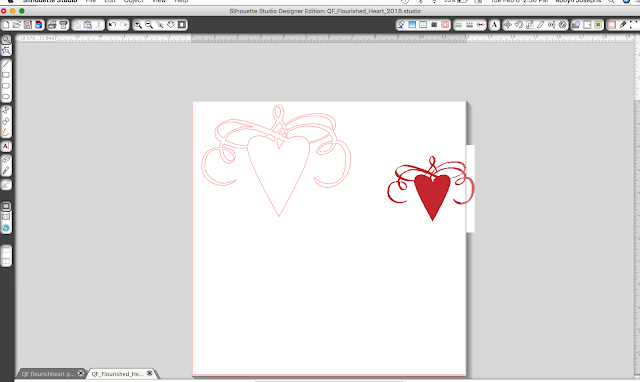This screenshot has height=382, width=640.
Task: Open the Library book icon
Action: tap(6, 217)
